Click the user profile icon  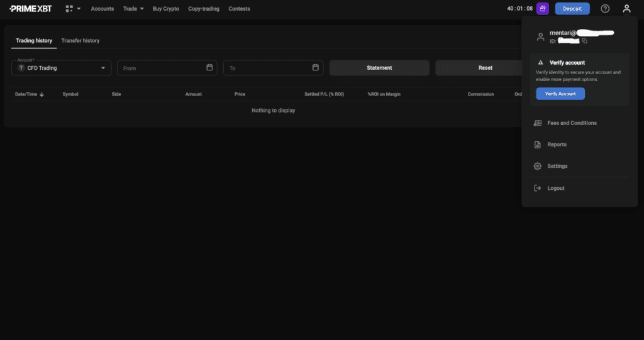(x=626, y=9)
